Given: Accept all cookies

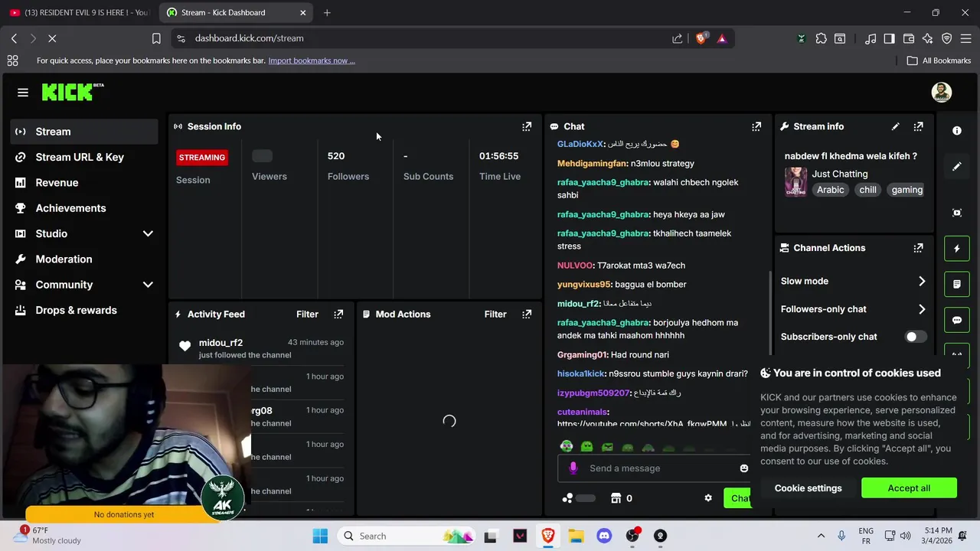Looking at the screenshot, I should pyautogui.click(x=909, y=488).
